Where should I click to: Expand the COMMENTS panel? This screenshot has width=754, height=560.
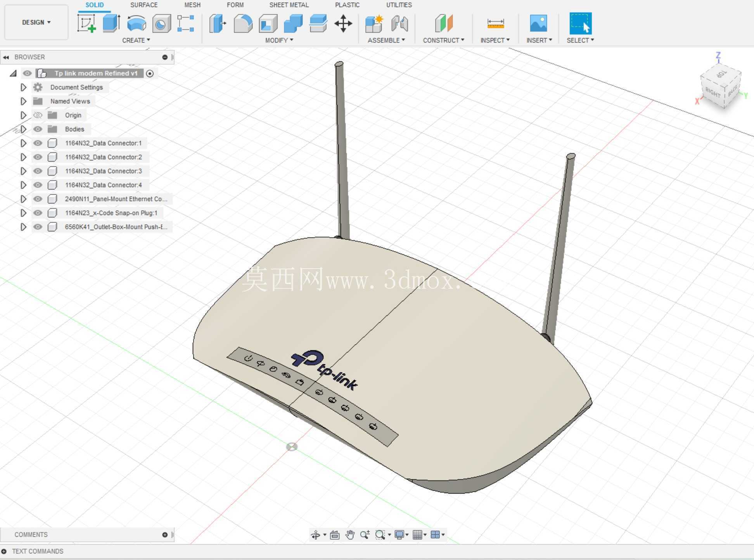(165, 535)
